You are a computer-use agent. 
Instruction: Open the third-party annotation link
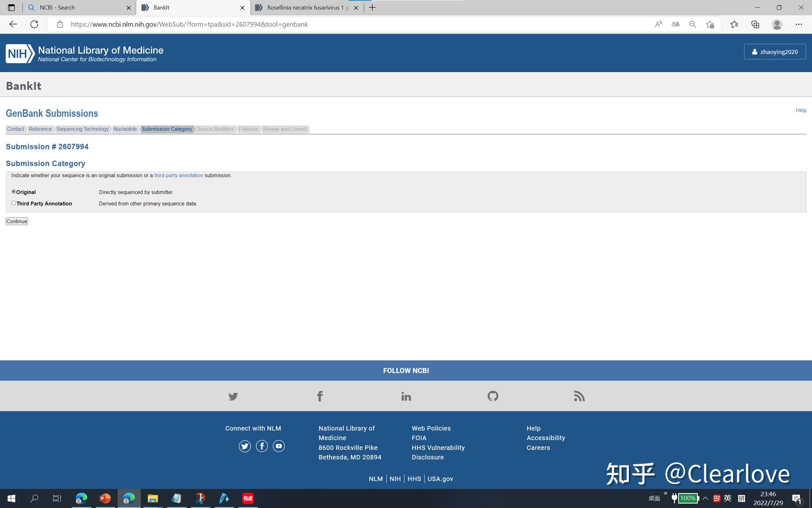[178, 175]
